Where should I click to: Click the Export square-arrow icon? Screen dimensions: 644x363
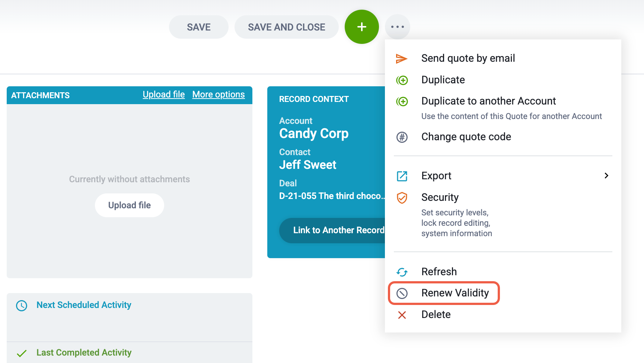(x=402, y=176)
